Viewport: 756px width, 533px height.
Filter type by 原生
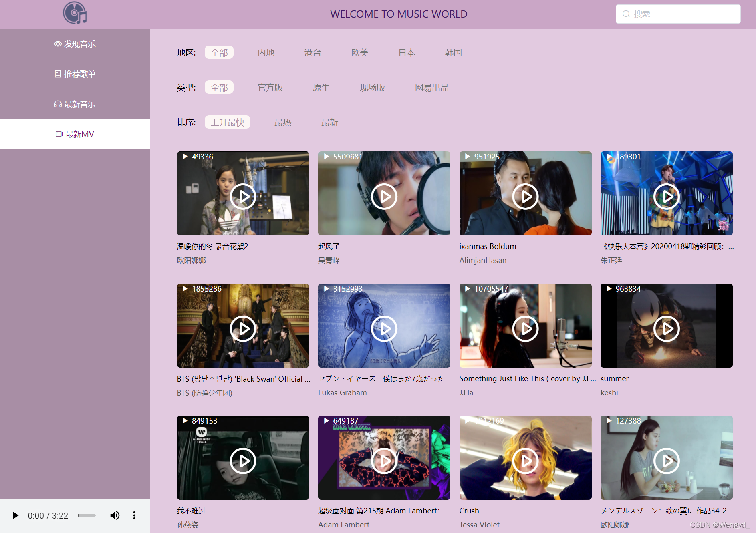(x=321, y=87)
